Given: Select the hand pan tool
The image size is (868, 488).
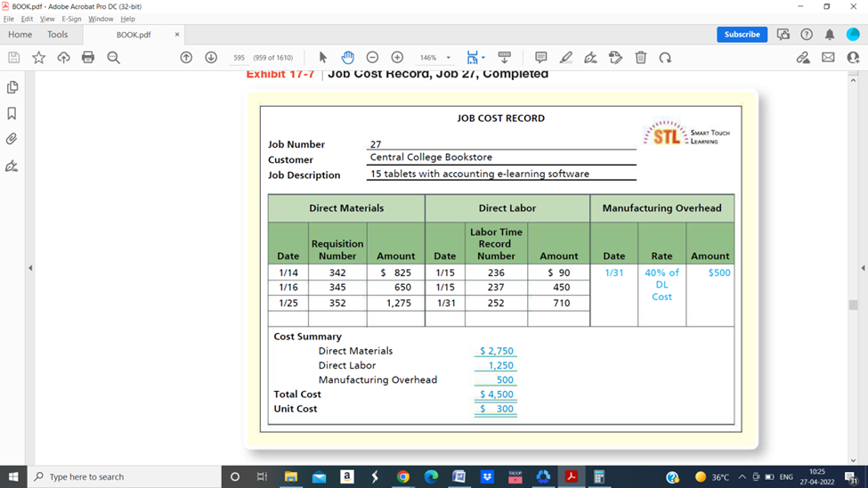Looking at the screenshot, I should (347, 58).
